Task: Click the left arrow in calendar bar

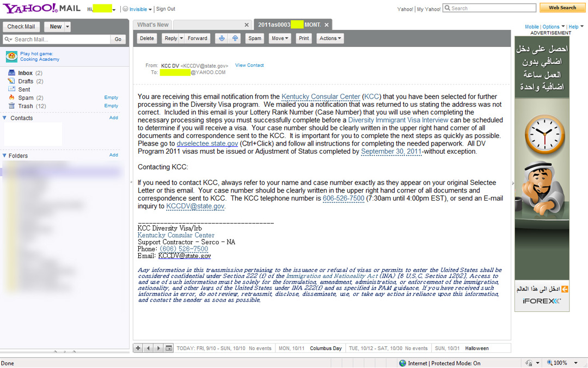Action: (x=149, y=348)
